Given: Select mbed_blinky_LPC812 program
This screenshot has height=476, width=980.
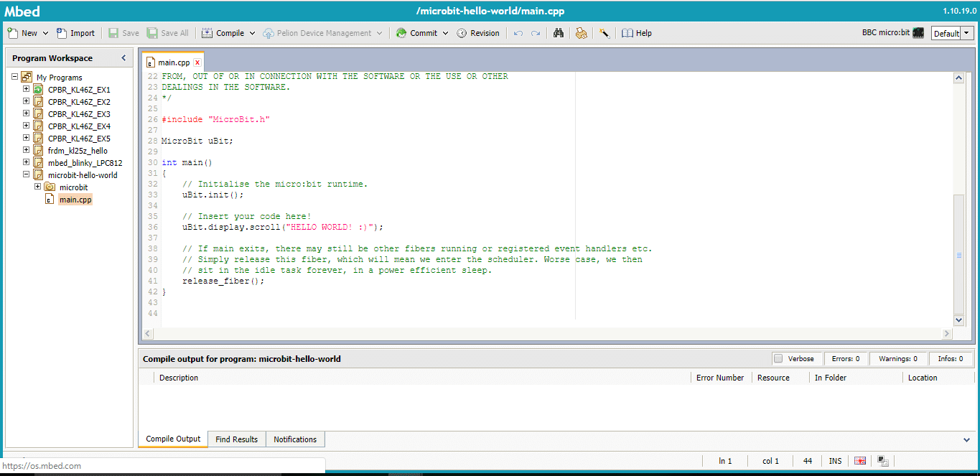Looking at the screenshot, I should 85,163.
